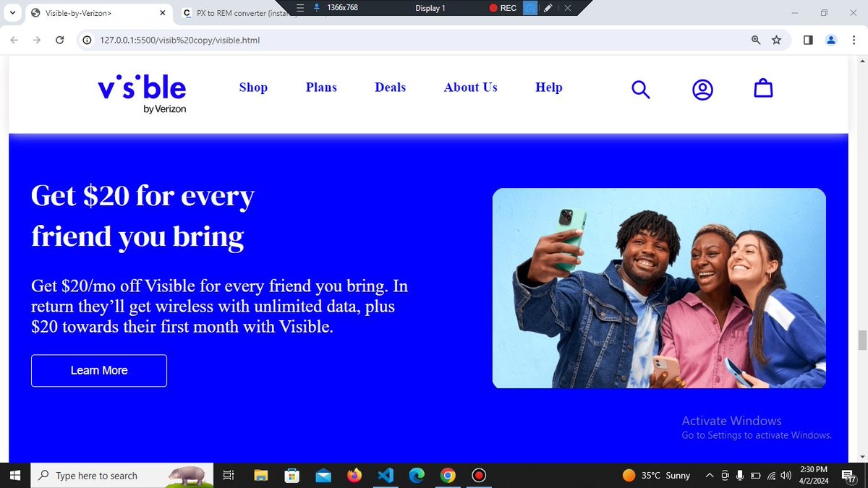Viewport: 868px width, 488px height.
Task: Click the Visible by Verizon logo
Action: (142, 93)
